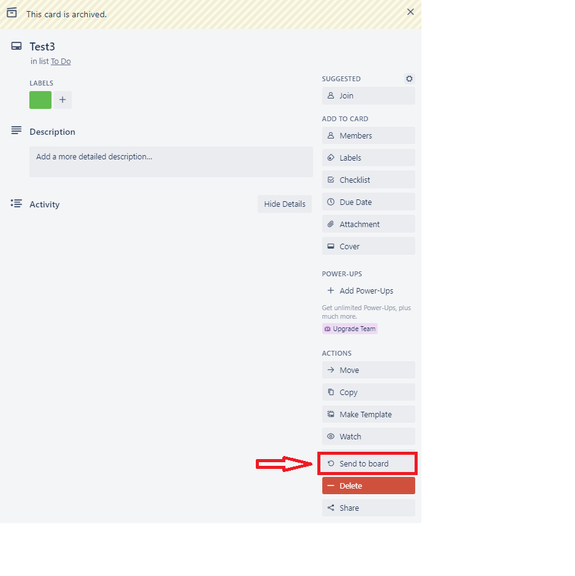Click the Activity heading
The height and width of the screenshot is (576, 575).
coord(44,205)
